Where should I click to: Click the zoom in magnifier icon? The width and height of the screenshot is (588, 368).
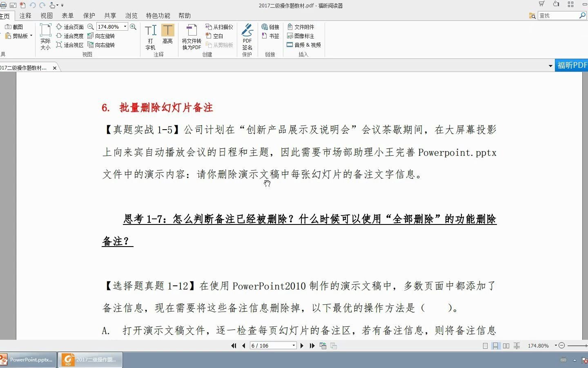click(133, 27)
